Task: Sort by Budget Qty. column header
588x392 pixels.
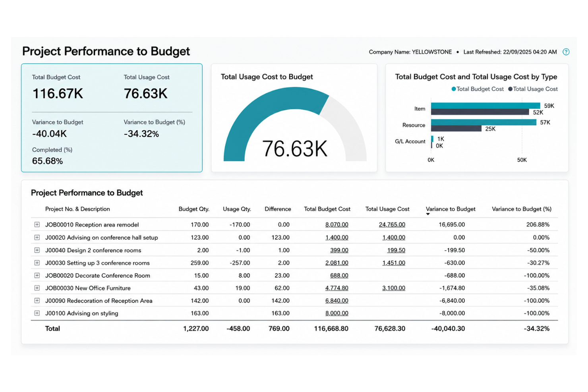Action: click(x=194, y=209)
